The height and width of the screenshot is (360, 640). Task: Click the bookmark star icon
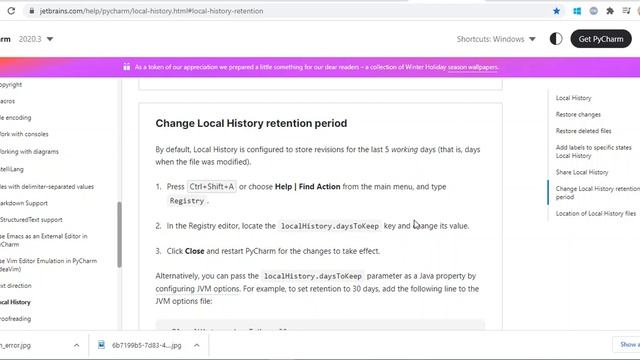[x=556, y=11]
